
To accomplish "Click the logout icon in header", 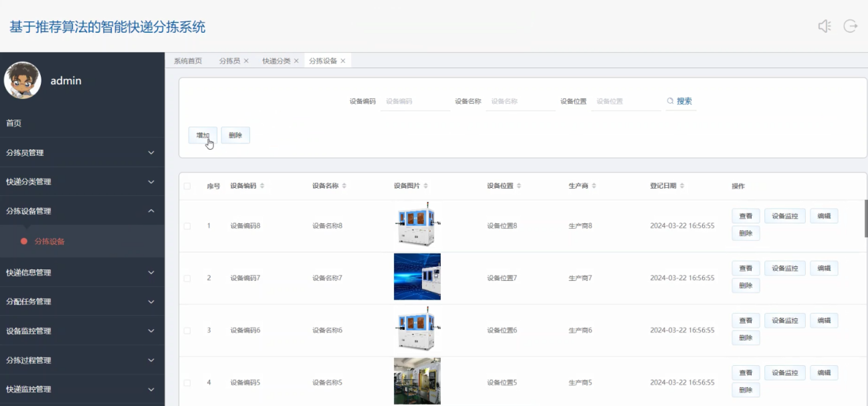I will click(x=851, y=26).
